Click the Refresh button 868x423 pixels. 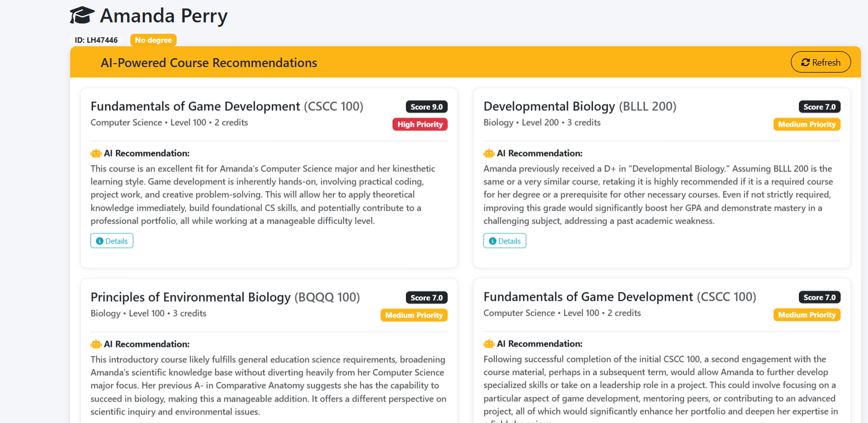(x=821, y=62)
